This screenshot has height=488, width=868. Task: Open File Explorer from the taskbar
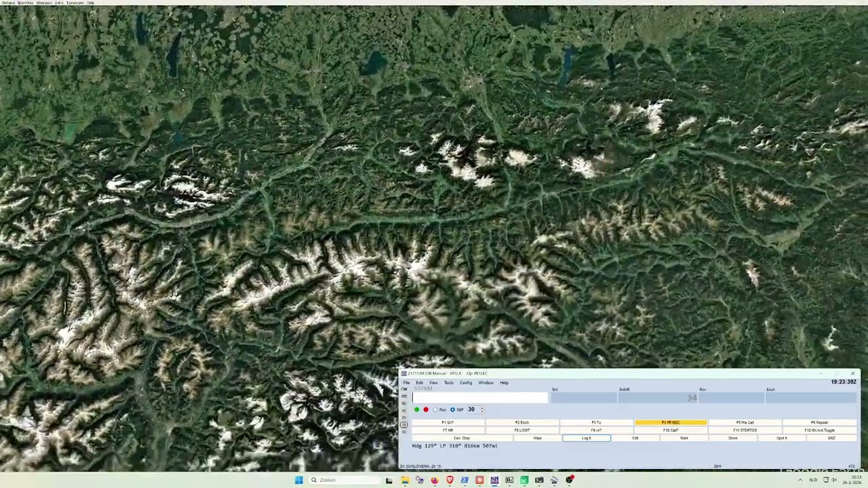[x=405, y=480]
